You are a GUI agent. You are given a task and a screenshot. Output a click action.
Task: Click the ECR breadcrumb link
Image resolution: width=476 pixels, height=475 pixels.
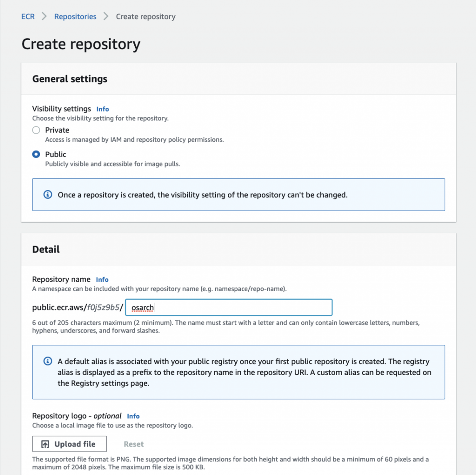[x=28, y=17]
